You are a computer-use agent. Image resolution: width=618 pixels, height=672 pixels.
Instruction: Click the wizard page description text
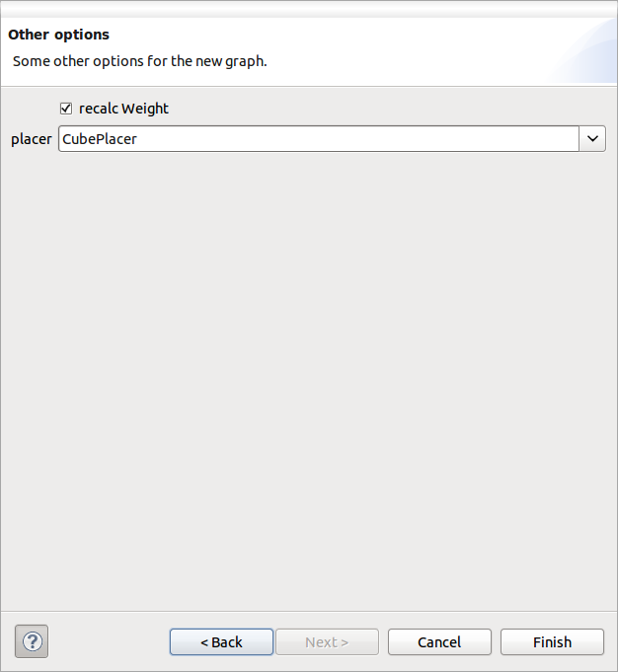(139, 61)
